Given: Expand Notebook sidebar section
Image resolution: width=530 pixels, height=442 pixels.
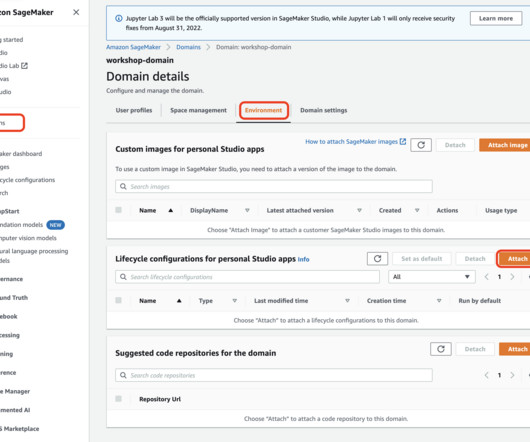Looking at the screenshot, I should pos(9,317).
